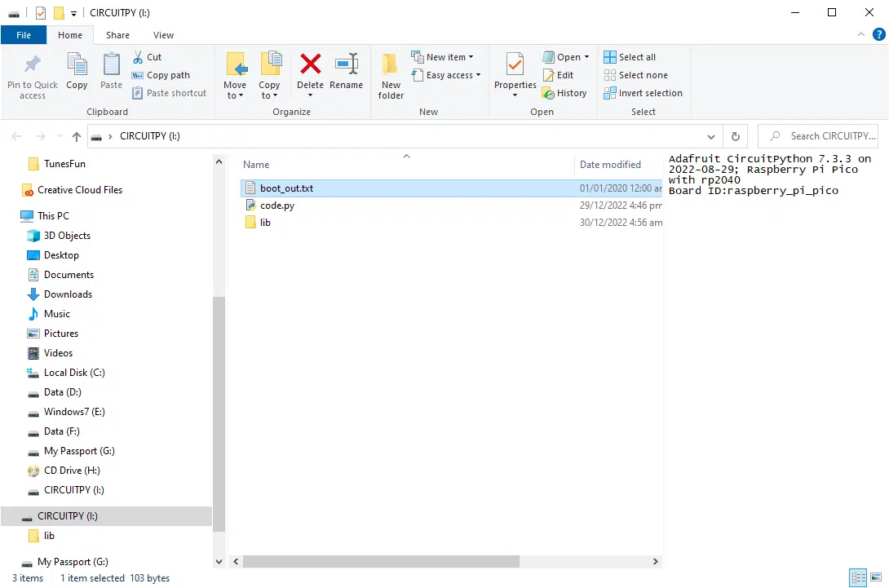Open Quick Access Toolbar customize dropdown
Viewport: 889px width, 588px height.
coord(73,13)
